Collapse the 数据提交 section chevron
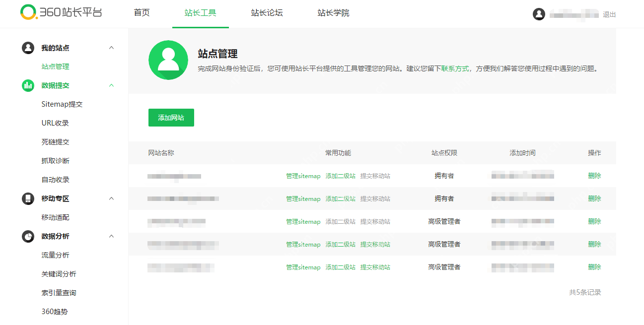Viewport: 644px width, 325px height. point(111,85)
